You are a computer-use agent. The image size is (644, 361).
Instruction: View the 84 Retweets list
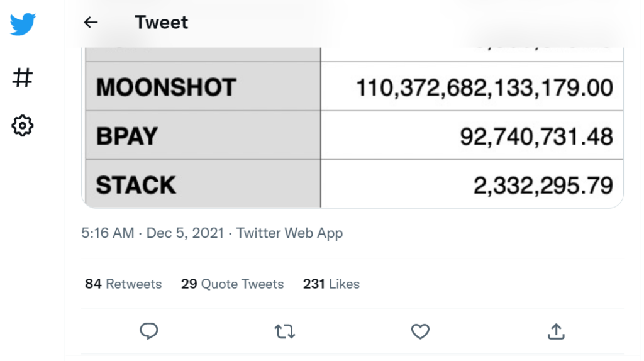pos(123,284)
